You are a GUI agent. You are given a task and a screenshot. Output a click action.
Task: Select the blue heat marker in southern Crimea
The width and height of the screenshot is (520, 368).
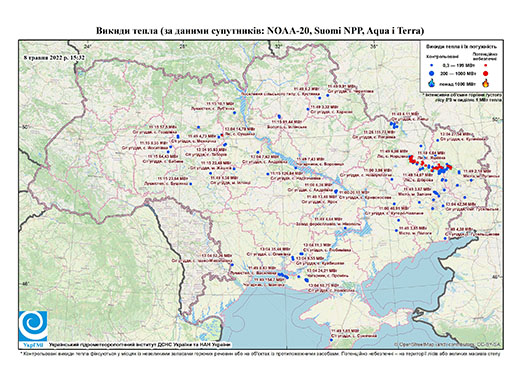(331, 340)
